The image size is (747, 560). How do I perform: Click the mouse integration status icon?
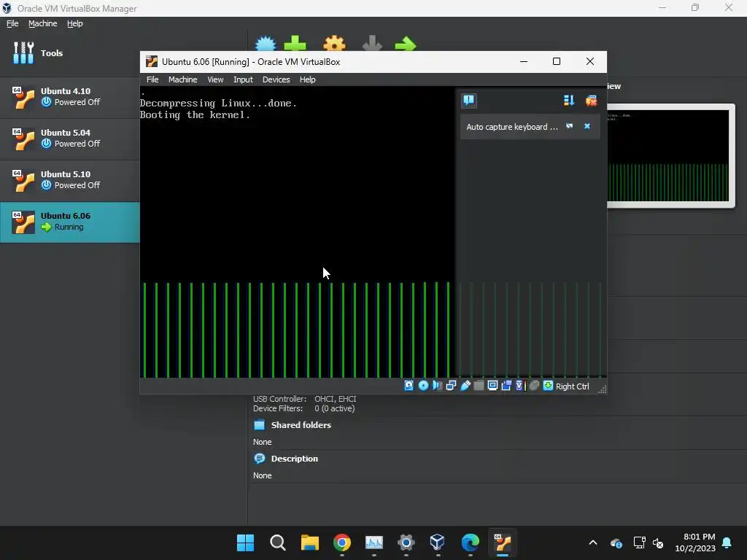tap(534, 386)
